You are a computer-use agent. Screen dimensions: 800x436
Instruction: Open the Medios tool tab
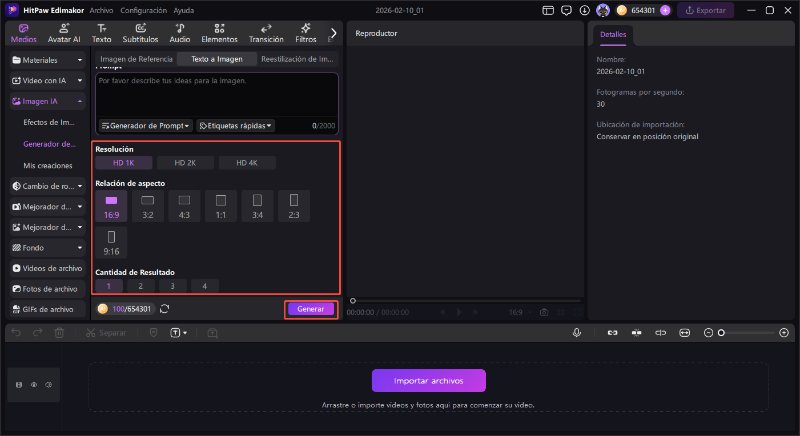click(23, 33)
